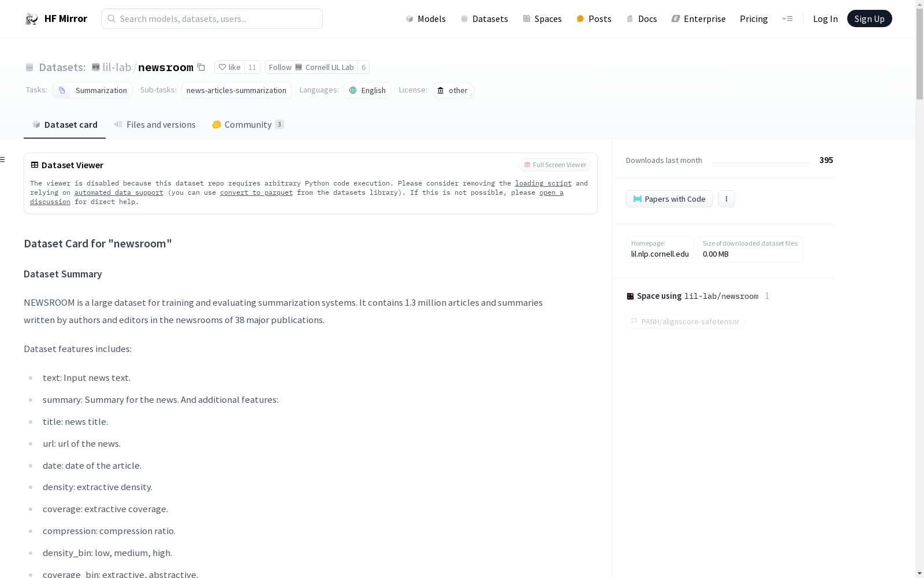Image resolution: width=924 pixels, height=578 pixels.
Task: Click the HF Mirror logo icon
Action: [32, 19]
